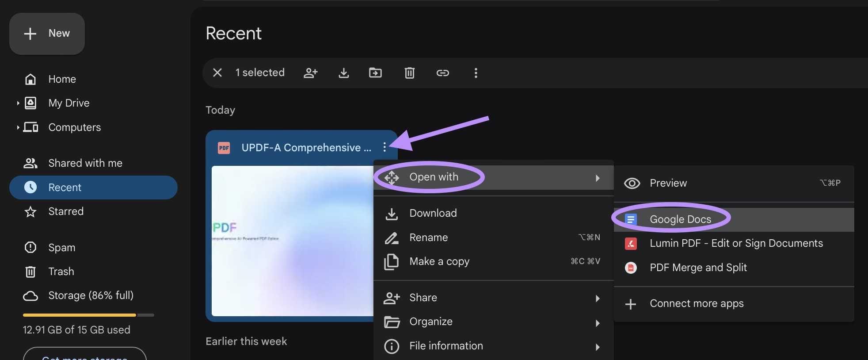Image resolution: width=868 pixels, height=360 pixels.
Task: Open the toolbar more actions menu
Action: pyautogui.click(x=476, y=73)
